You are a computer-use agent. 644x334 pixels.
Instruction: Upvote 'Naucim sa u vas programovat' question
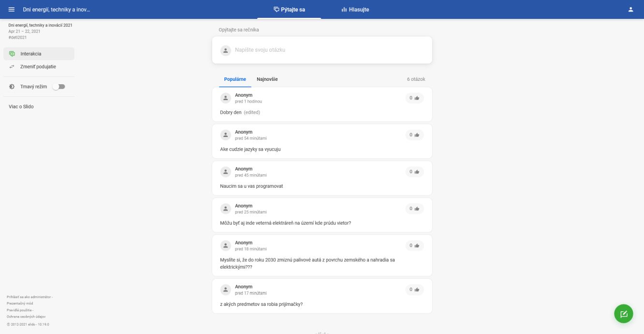point(414,172)
